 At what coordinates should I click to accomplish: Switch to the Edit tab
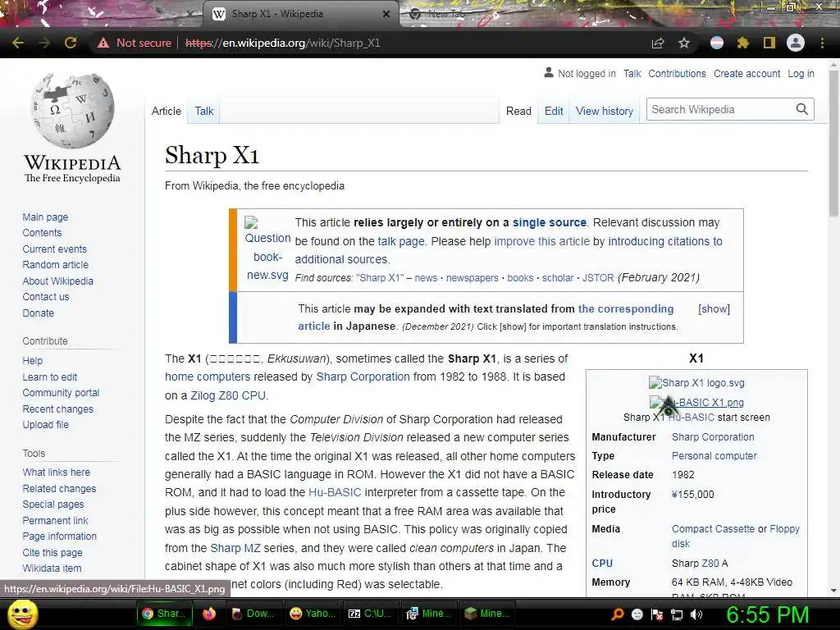tap(554, 111)
